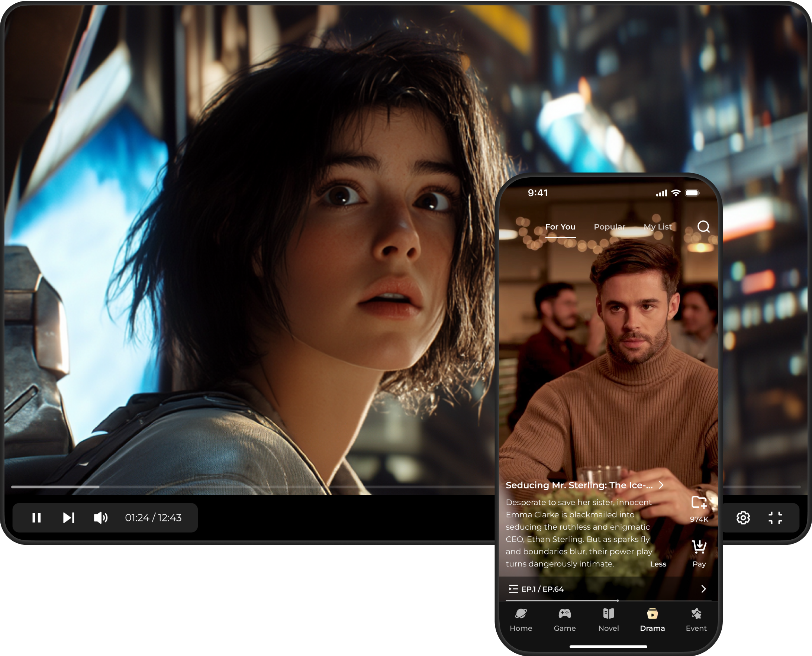Open the Novel section
Viewport: 812px width, 656px height.
(609, 620)
